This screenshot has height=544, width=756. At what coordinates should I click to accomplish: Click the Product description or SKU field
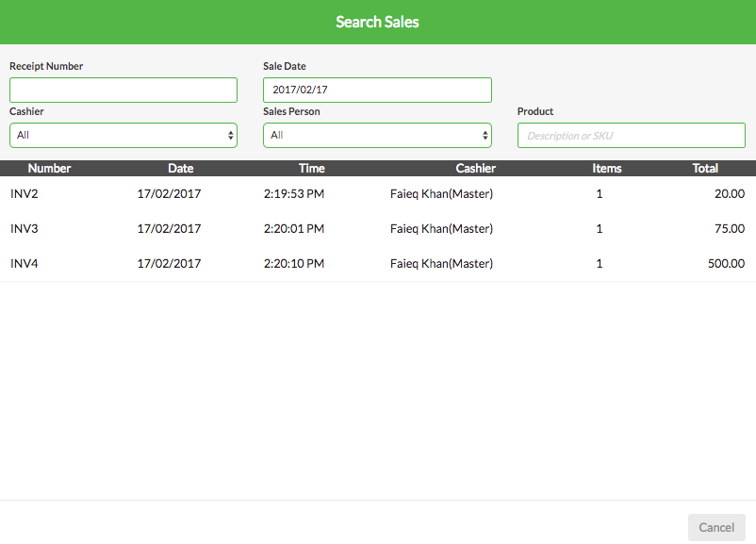pyautogui.click(x=632, y=136)
